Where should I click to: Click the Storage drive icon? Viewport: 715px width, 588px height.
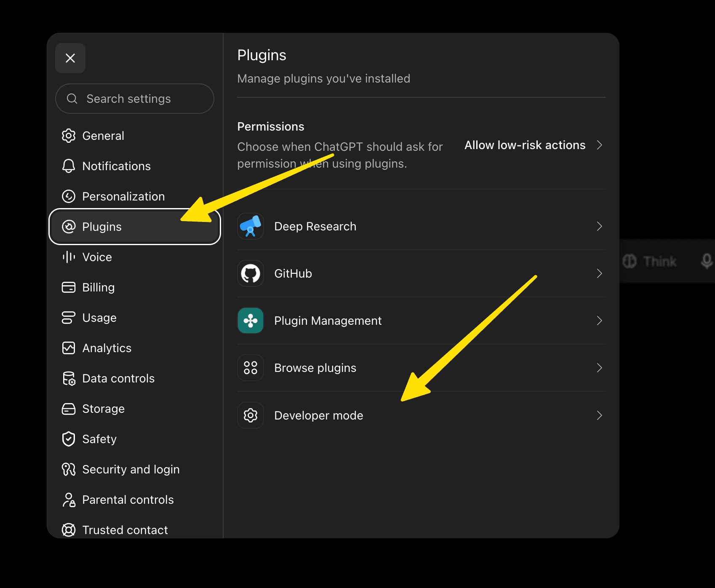(69, 409)
